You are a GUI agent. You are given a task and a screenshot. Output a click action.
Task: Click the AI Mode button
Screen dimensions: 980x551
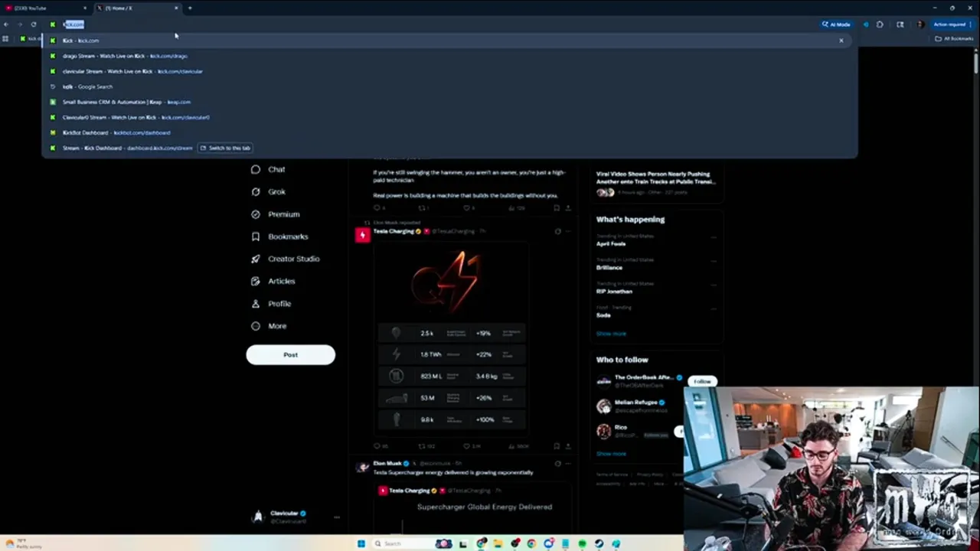[x=836, y=24]
